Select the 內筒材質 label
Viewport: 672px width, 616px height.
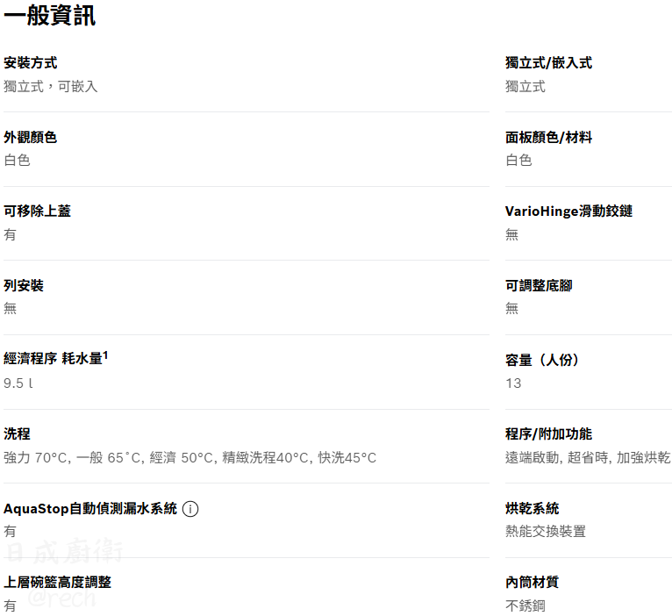pyautogui.click(x=533, y=582)
